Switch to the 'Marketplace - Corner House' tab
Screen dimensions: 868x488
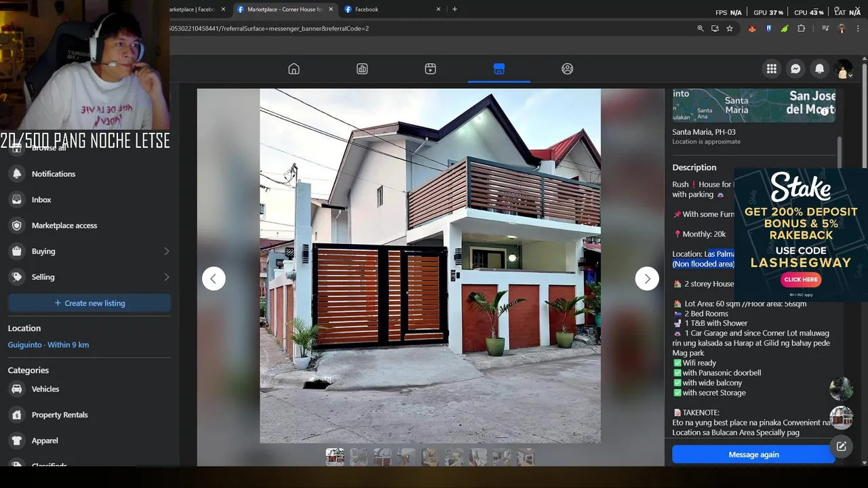285,9
